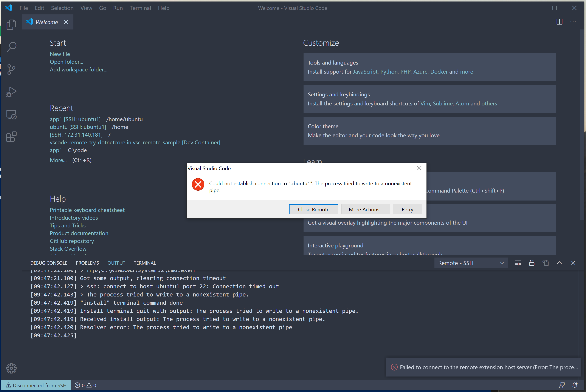Open recent workspace app1 [SSH: ubuntu1]
The width and height of the screenshot is (586, 392).
(x=75, y=119)
